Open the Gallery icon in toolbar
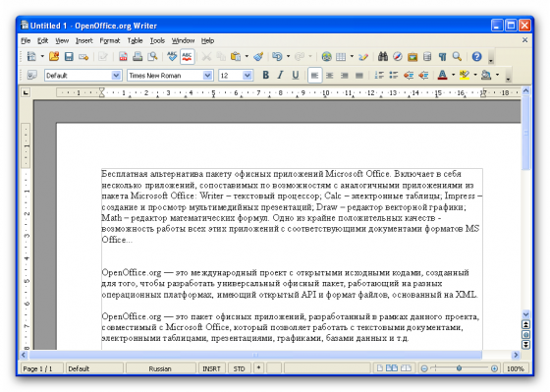550x392 pixels. coord(412,57)
